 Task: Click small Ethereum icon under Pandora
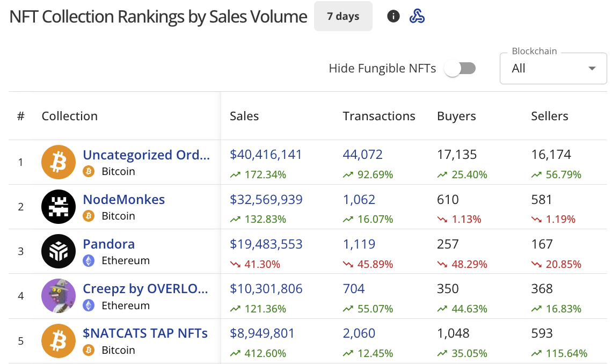point(89,260)
